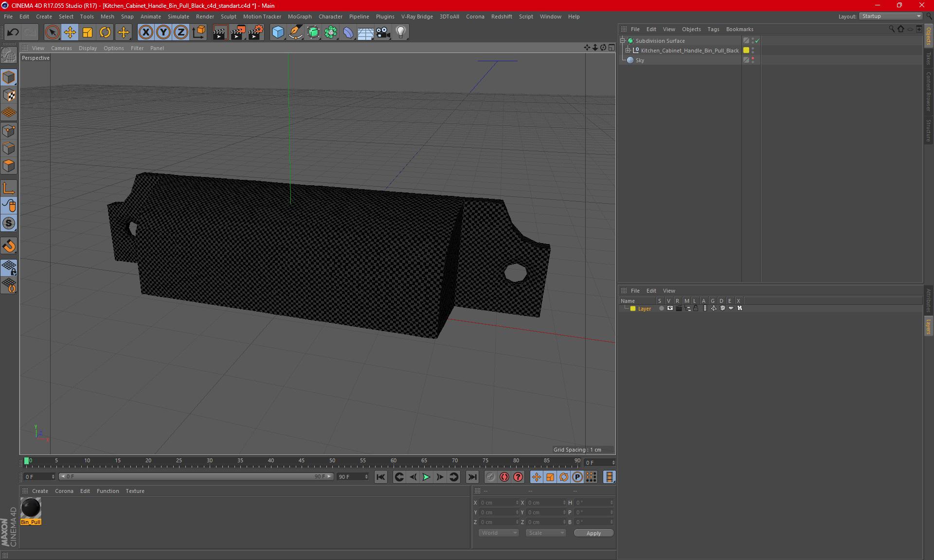Click the Scale tool icon
The width and height of the screenshot is (934, 560).
point(88,32)
